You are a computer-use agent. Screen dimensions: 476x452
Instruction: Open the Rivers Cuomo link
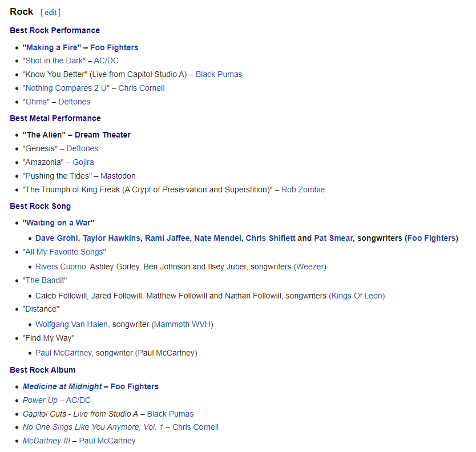point(60,267)
